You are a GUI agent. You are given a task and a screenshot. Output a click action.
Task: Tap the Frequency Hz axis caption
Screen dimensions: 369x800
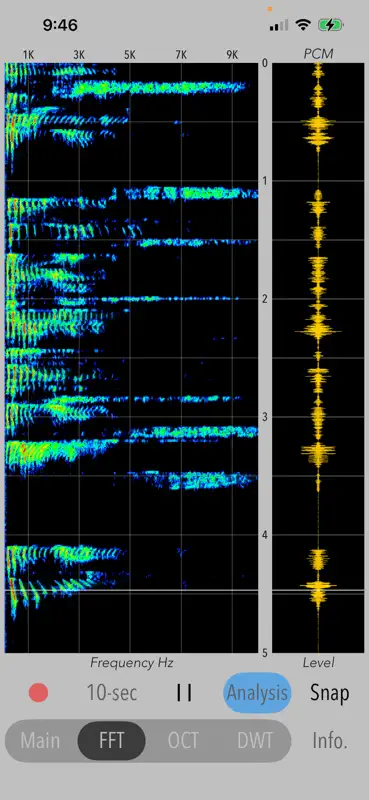click(x=132, y=663)
